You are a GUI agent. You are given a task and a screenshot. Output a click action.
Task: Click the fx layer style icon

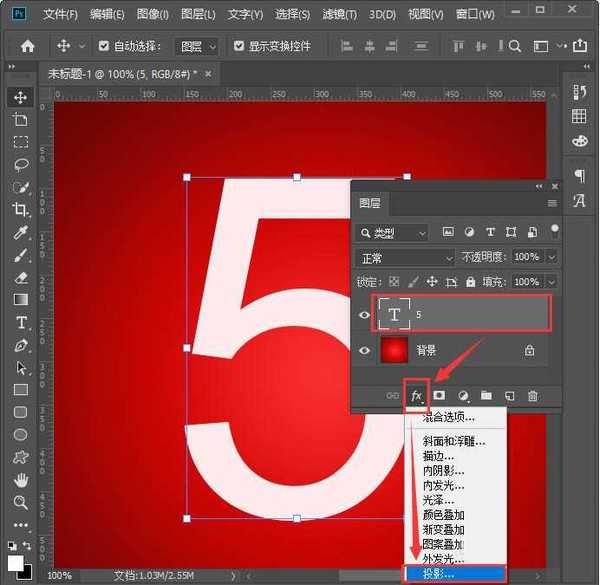pos(417,396)
